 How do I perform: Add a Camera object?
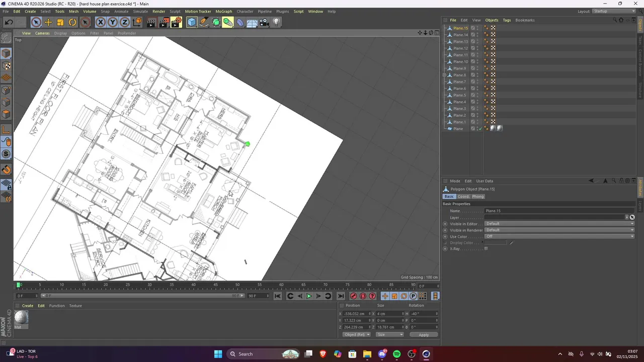[x=264, y=22]
